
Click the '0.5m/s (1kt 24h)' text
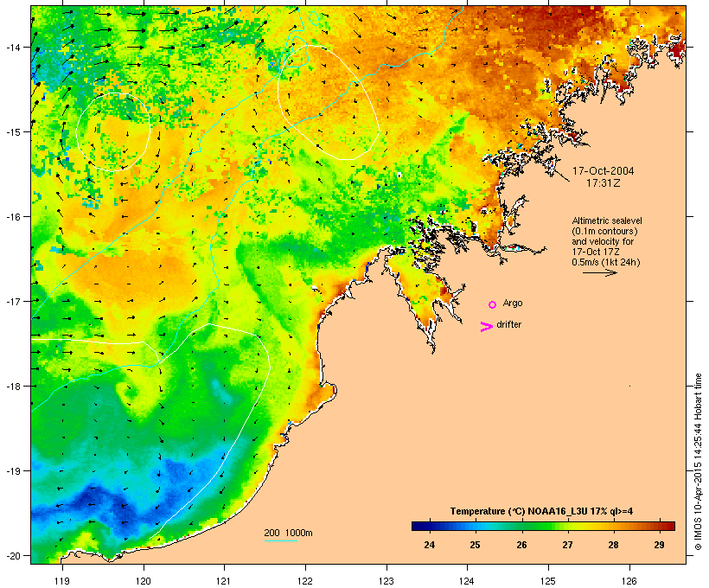coord(606,262)
